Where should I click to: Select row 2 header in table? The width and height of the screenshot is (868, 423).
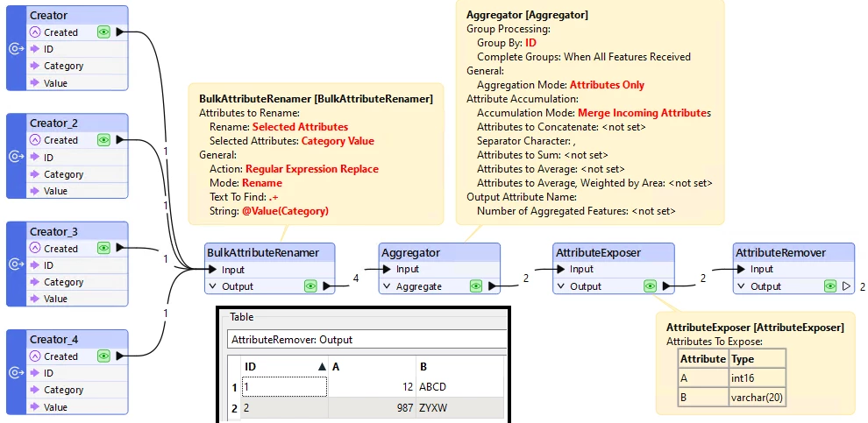pyautogui.click(x=234, y=408)
